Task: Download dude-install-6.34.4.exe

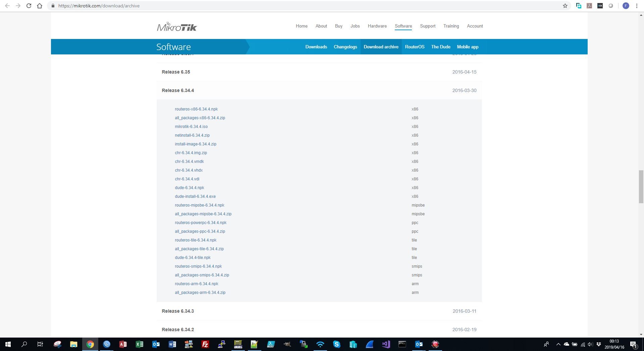Action: [195, 196]
